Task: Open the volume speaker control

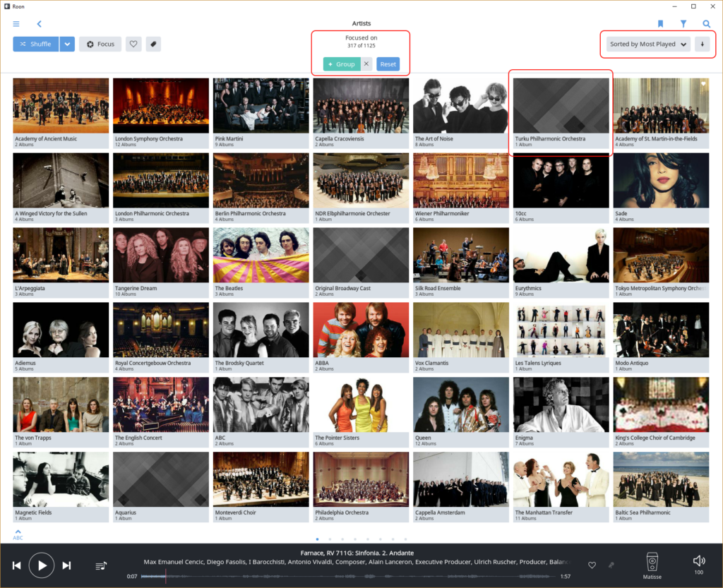Action: 699,560
